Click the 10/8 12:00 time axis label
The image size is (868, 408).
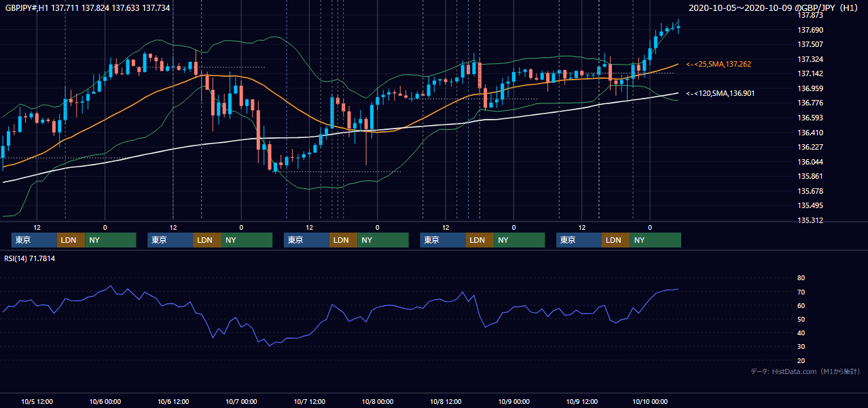point(446,401)
